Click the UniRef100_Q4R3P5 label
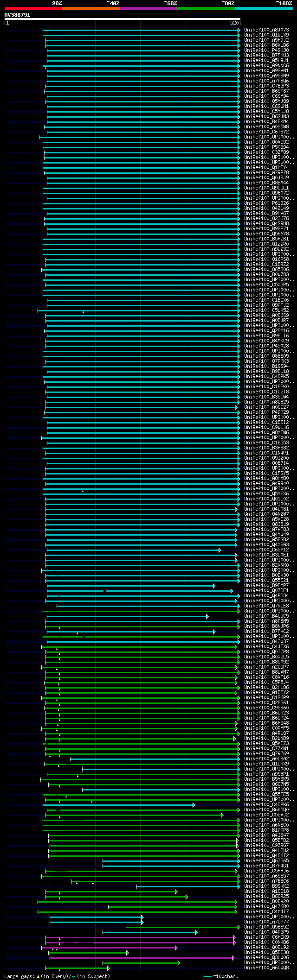The image size is (297, 980). (266, 932)
